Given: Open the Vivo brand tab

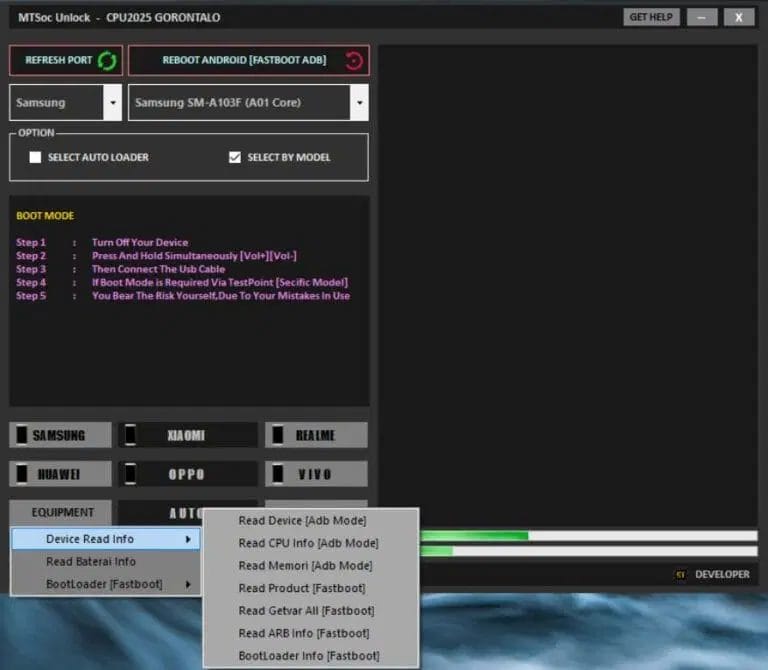Looking at the screenshot, I should coord(316,474).
